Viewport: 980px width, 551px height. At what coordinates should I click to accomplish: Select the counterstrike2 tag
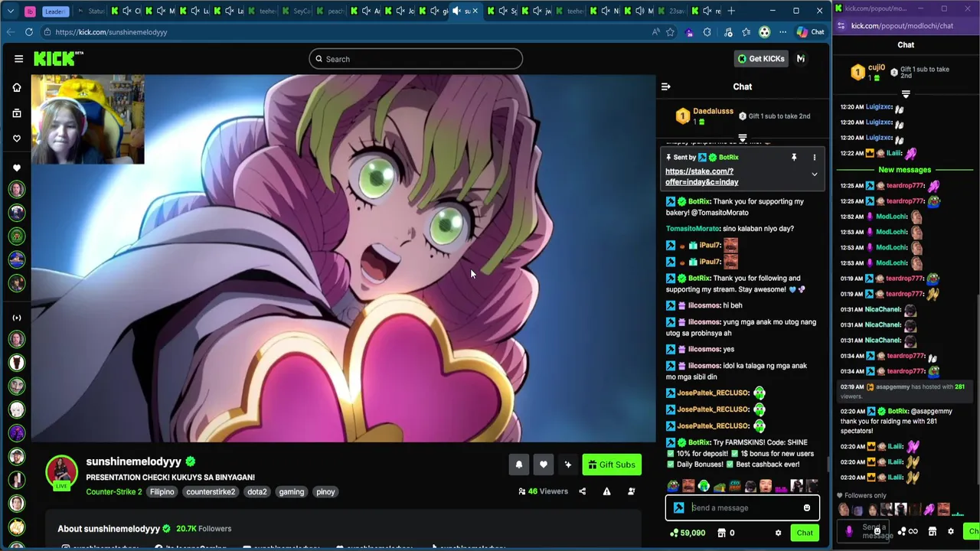click(x=211, y=492)
